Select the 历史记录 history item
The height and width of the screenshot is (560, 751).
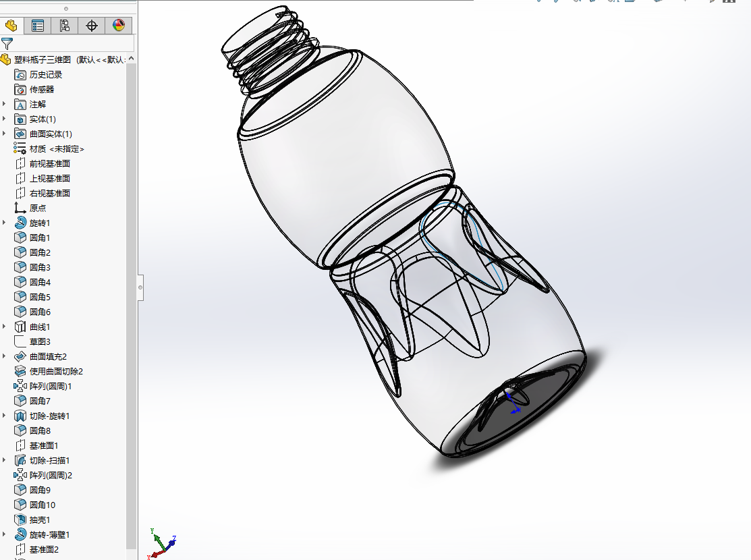pyautogui.click(x=46, y=74)
